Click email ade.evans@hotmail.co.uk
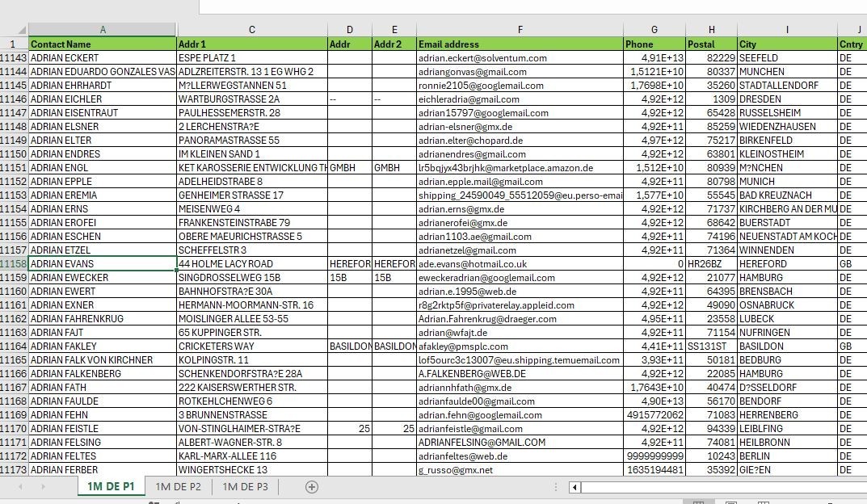 point(520,263)
